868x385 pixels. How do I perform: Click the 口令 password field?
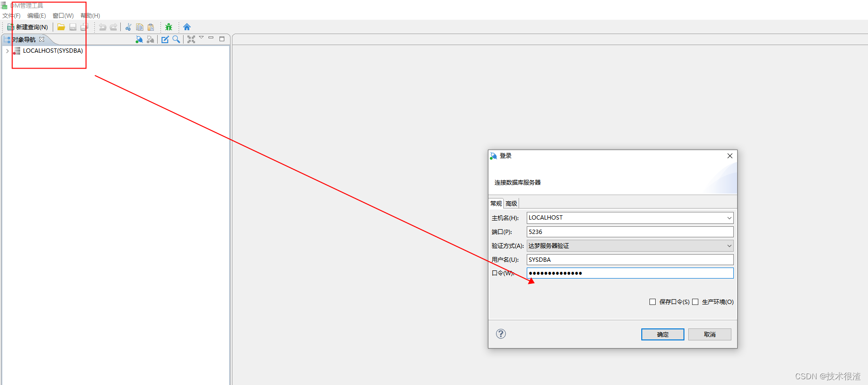coord(630,273)
